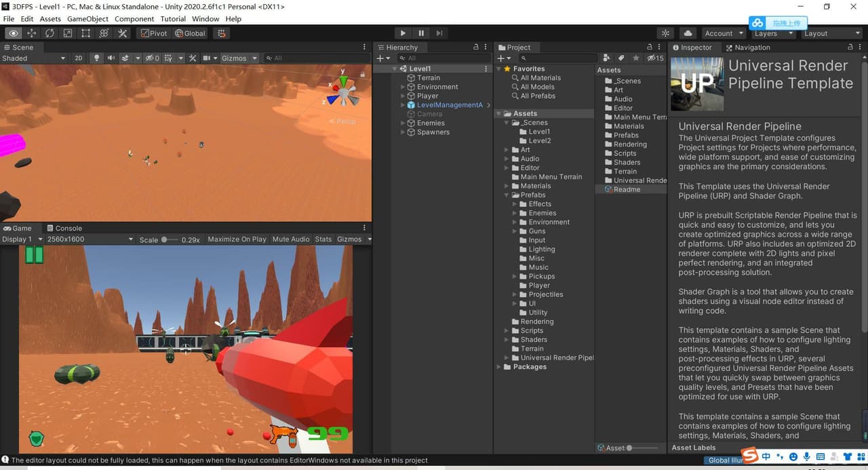Toggle 2D view in Scene
868x470 pixels.
point(79,58)
